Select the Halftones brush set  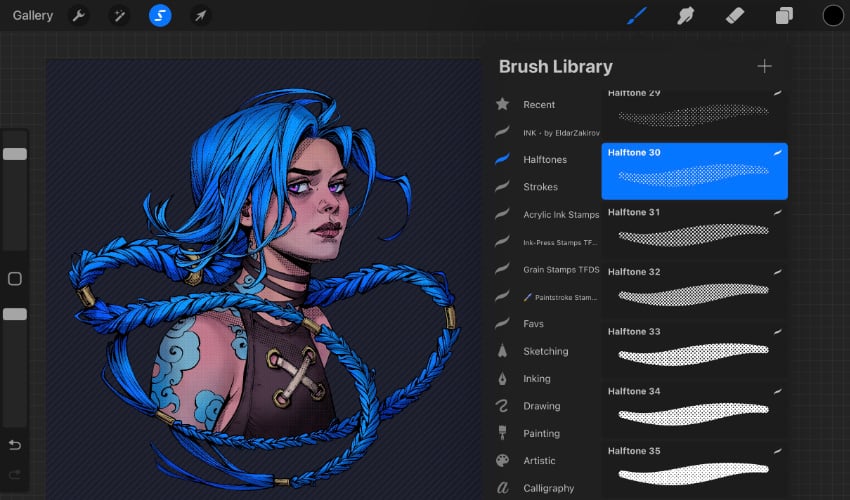pos(547,159)
